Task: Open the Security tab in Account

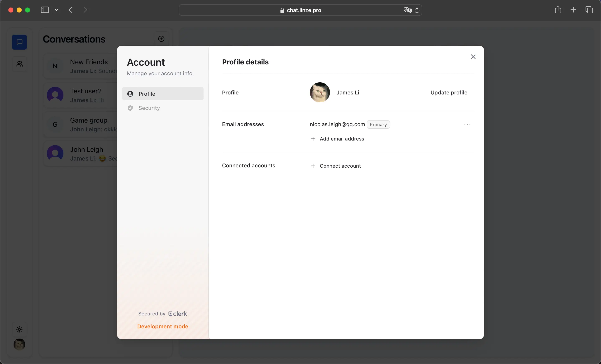Action: tap(149, 108)
